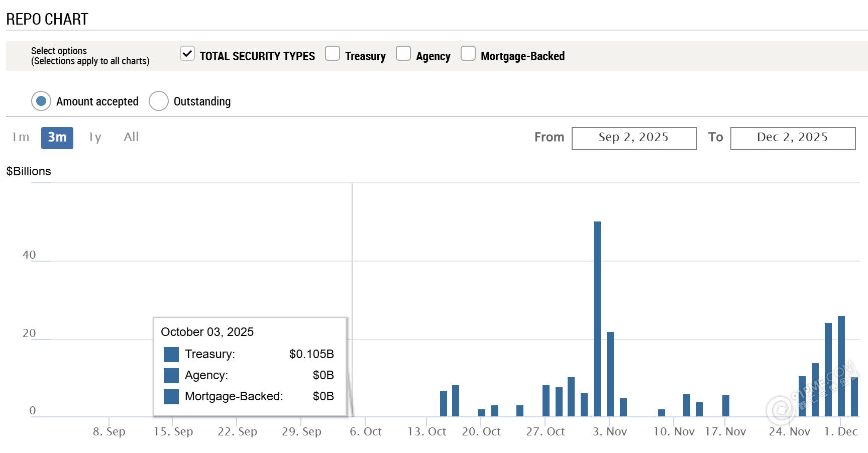Image resolution: width=868 pixels, height=453 pixels.
Task: Choose the 3m time range button
Action: point(57,138)
